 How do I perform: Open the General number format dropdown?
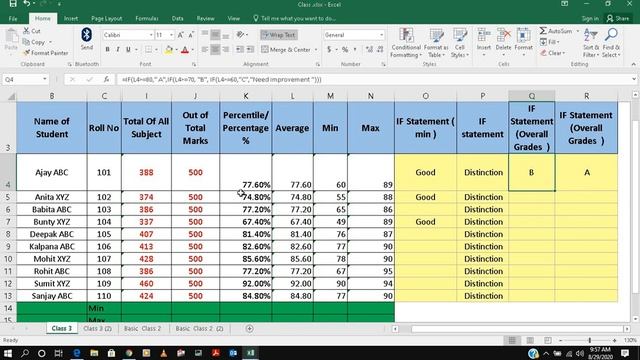(x=381, y=35)
